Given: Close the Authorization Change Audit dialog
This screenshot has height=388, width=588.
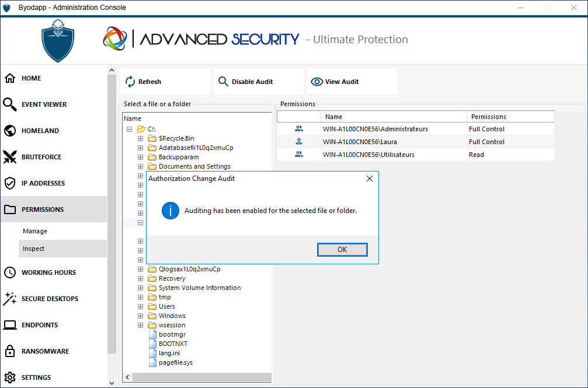Looking at the screenshot, I should [370, 179].
